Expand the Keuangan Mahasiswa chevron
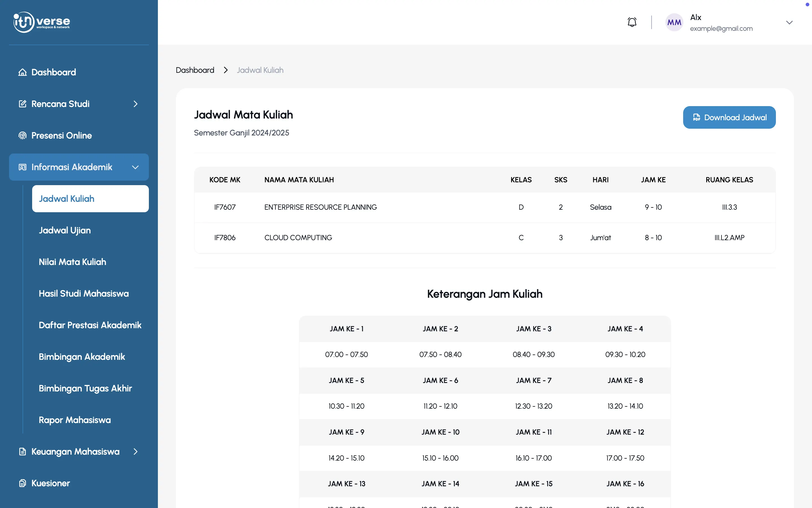Image resolution: width=812 pixels, height=508 pixels. [136, 452]
